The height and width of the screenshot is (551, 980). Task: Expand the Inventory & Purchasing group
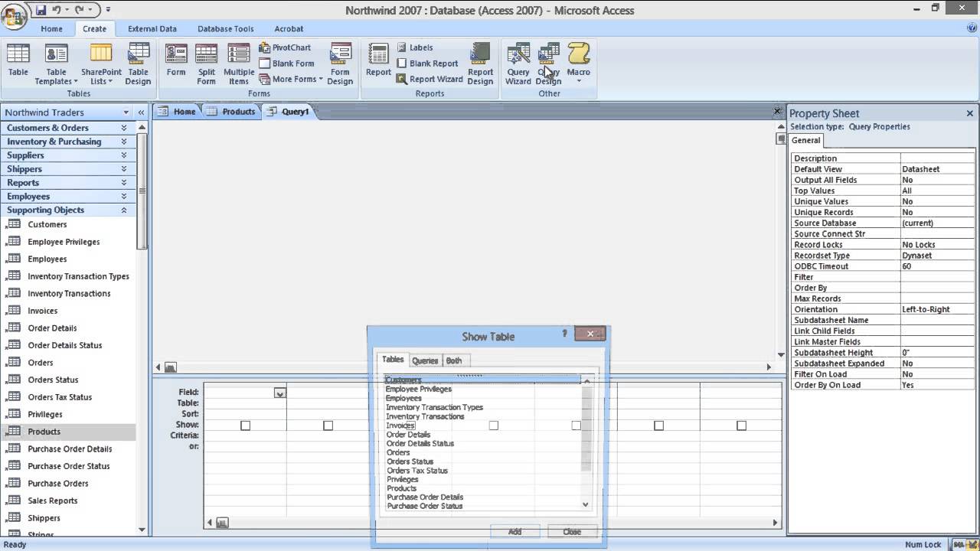[124, 142]
